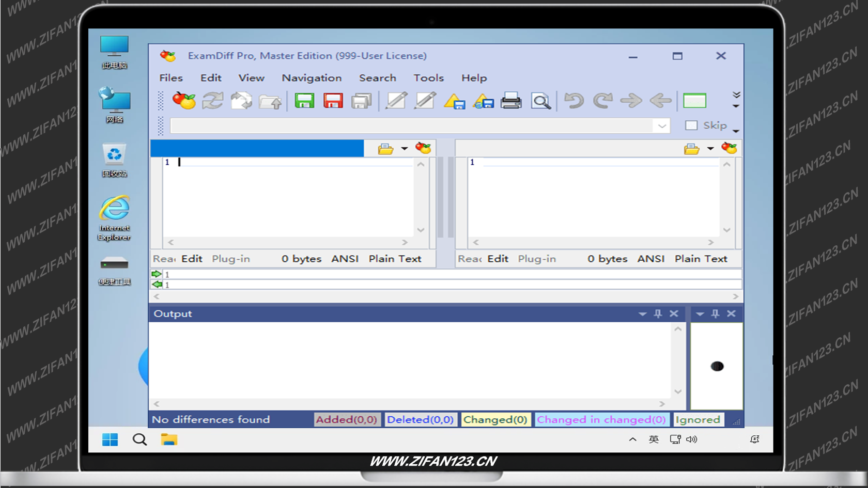Open left pane folder dropdown arrow
Viewport: 868px width, 488px height.
(404, 149)
